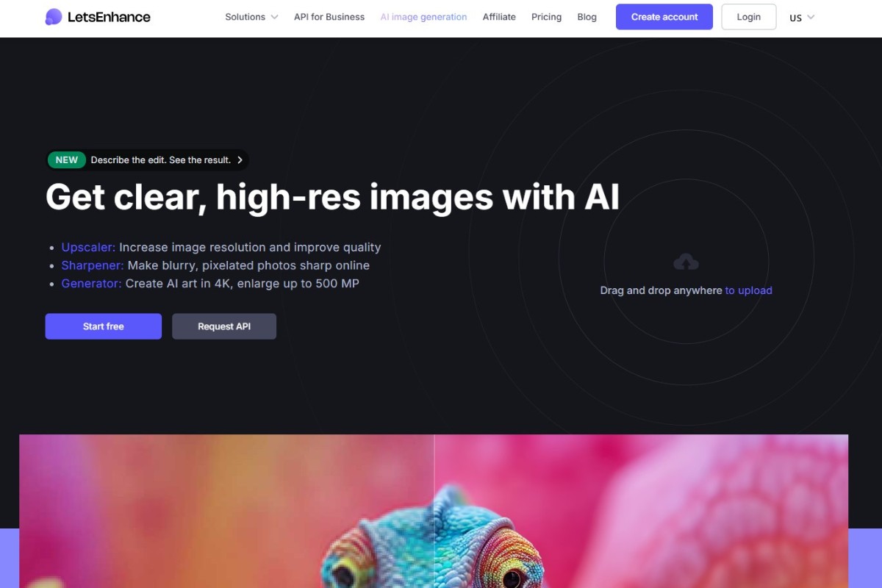The height and width of the screenshot is (588, 882).
Task: Expand the Solutions dropdown menu
Action: pyautogui.click(x=251, y=17)
